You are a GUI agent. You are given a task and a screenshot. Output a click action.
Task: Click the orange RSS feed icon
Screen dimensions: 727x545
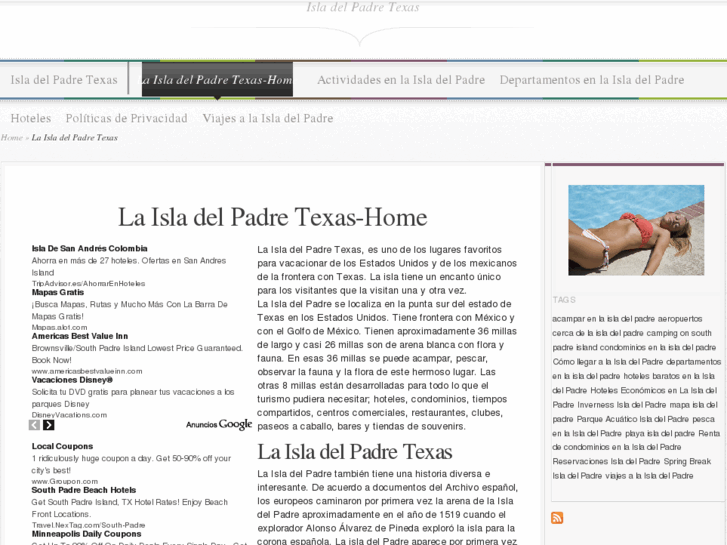[x=557, y=518]
